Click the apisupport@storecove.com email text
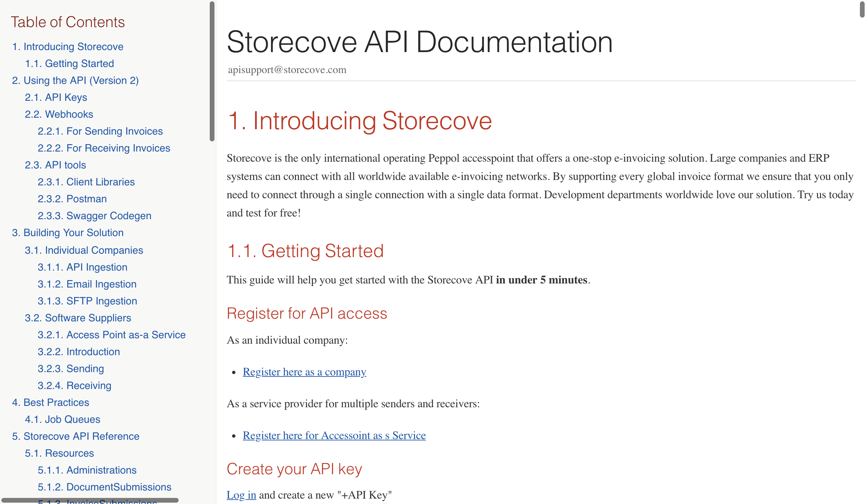The height and width of the screenshot is (504, 866). 287,70
